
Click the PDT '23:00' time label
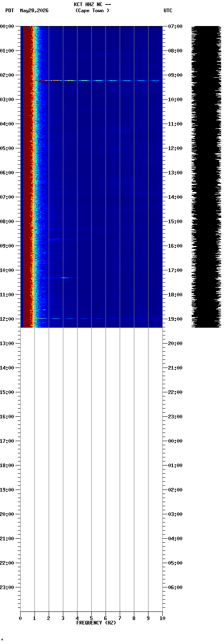point(7,587)
